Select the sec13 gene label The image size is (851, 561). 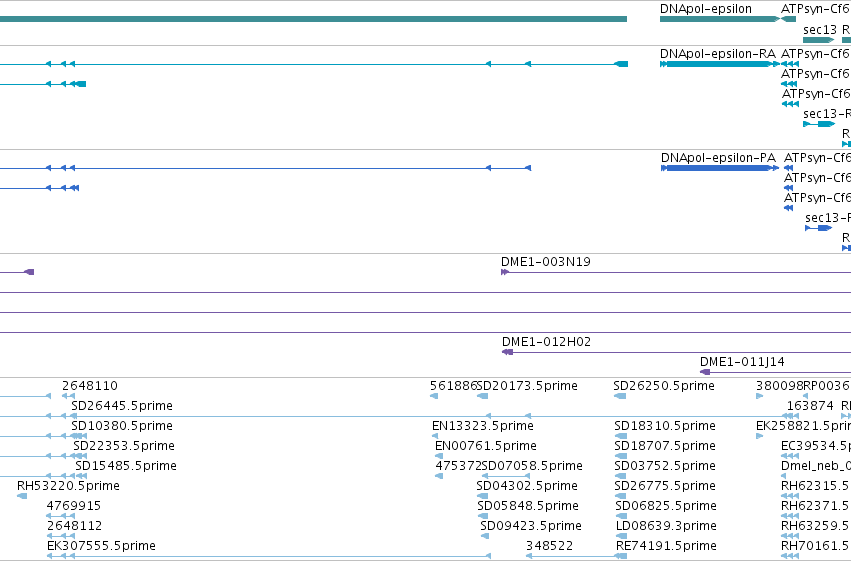coord(820,30)
